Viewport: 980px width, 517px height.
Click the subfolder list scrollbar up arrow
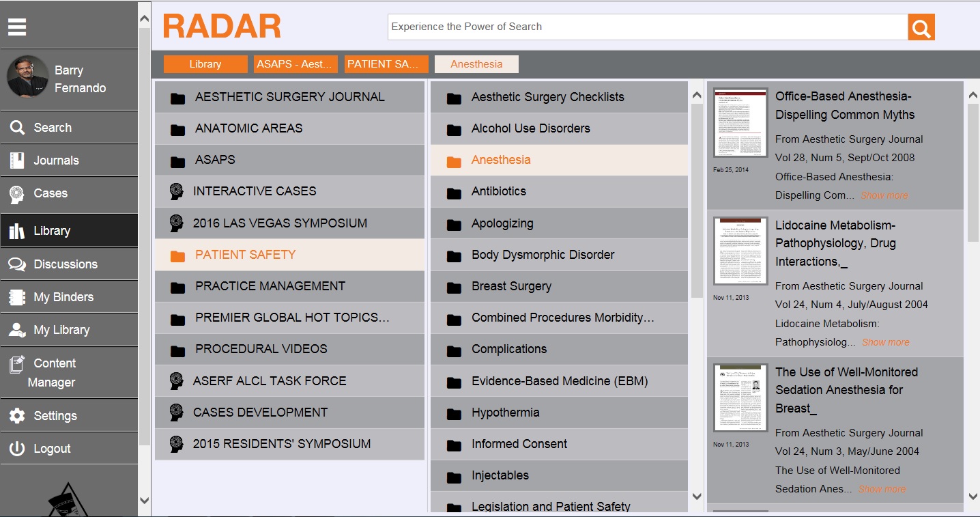pos(697,96)
